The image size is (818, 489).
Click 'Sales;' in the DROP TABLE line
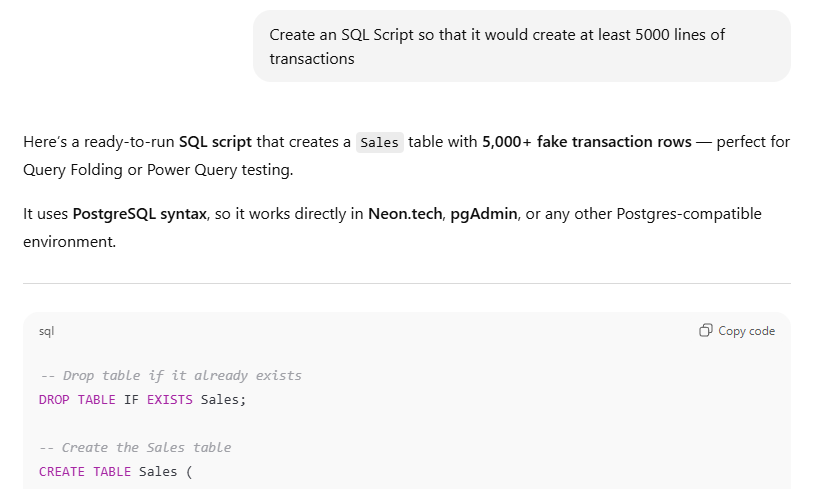pyautogui.click(x=223, y=400)
